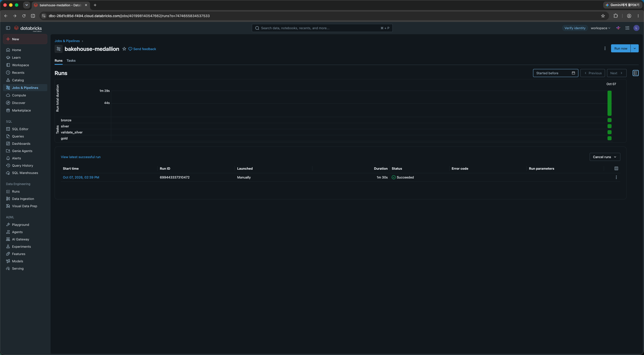Expand the Cancel runs dropdown
Screen dimensions: 644x355
click(605, 157)
